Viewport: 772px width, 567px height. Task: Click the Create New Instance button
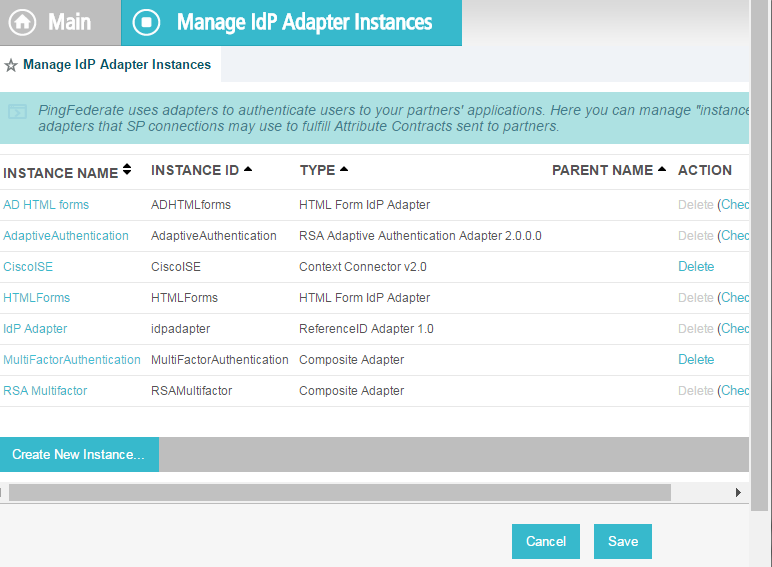point(79,454)
